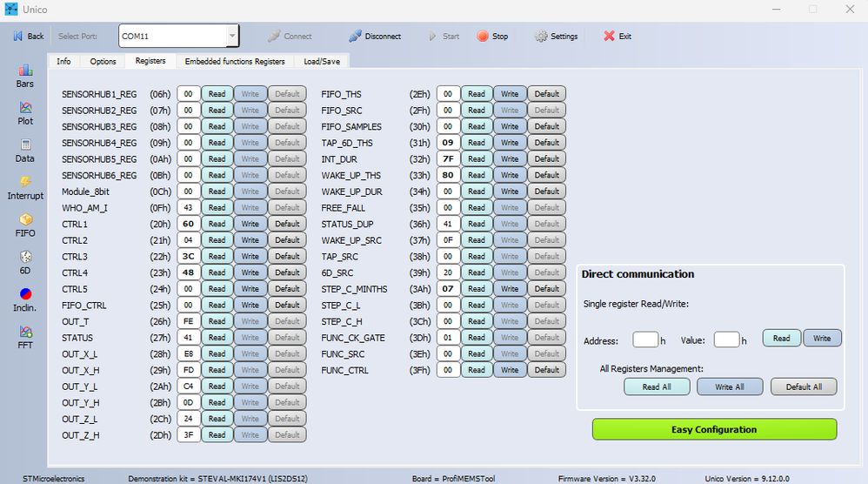
Task: Click the Disconnect toolbar button
Action: [x=375, y=36]
